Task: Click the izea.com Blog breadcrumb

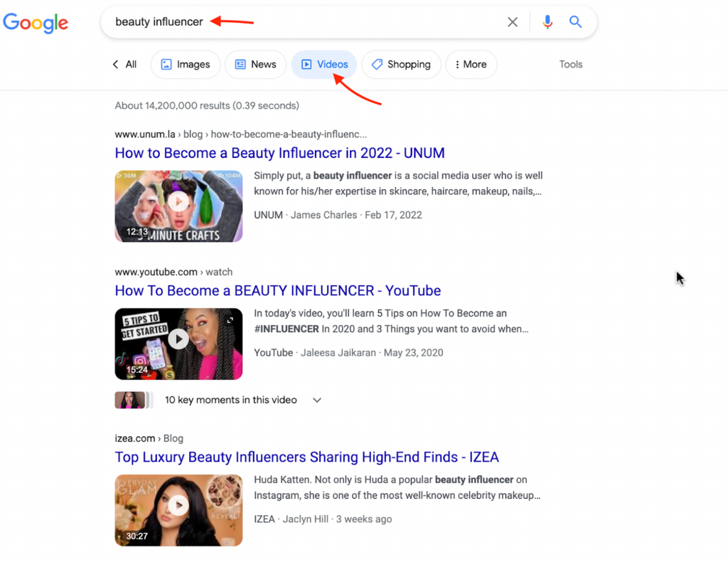Action: coord(149,438)
